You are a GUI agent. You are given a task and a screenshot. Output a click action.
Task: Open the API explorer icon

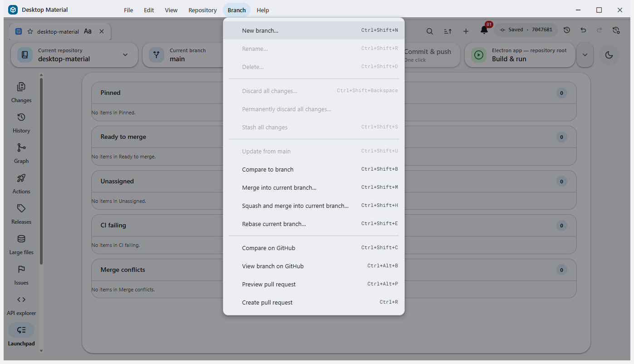click(x=21, y=300)
